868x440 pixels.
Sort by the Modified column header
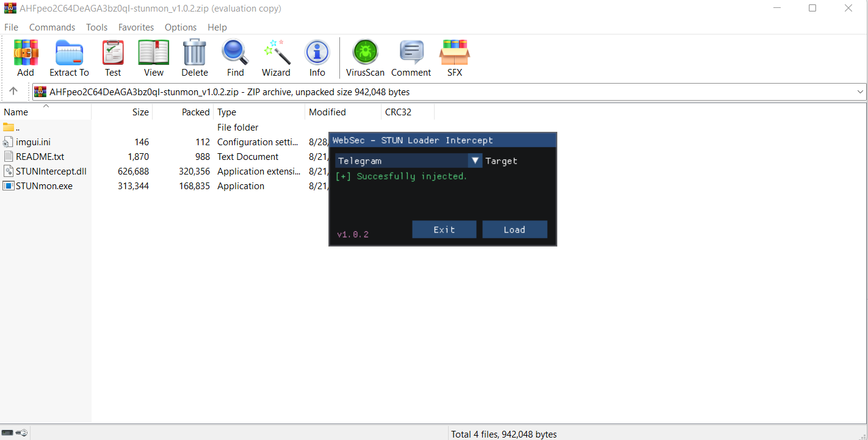pos(343,112)
